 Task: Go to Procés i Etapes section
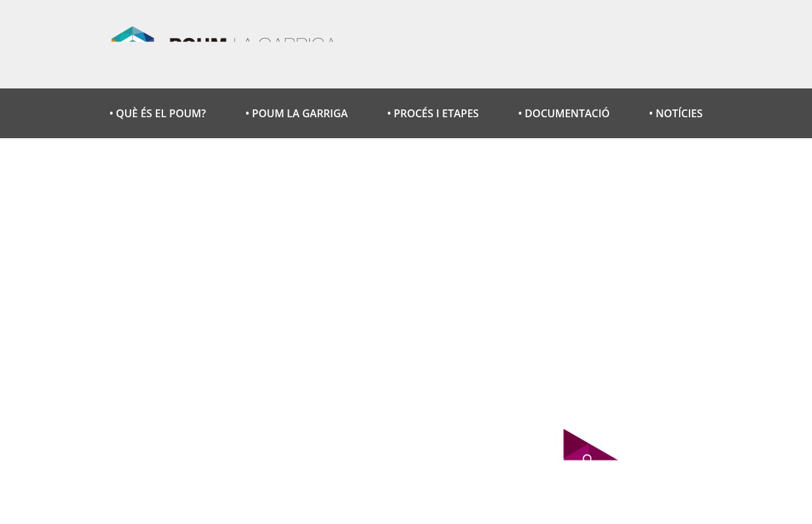435,113
